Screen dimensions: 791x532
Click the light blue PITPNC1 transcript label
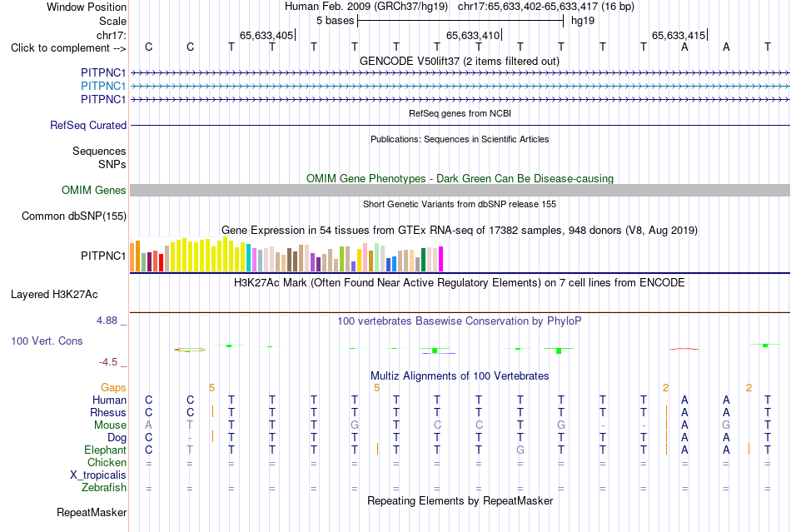pyautogui.click(x=103, y=87)
